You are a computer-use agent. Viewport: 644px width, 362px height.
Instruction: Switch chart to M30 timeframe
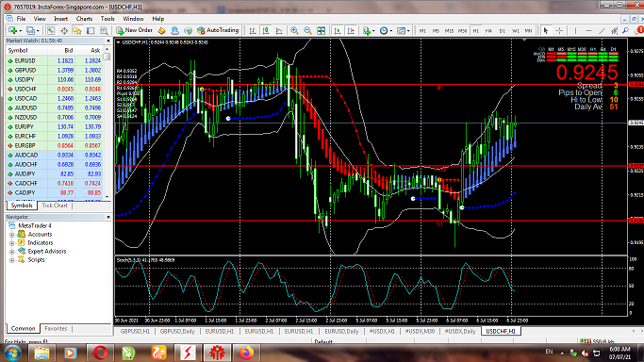click(462, 31)
